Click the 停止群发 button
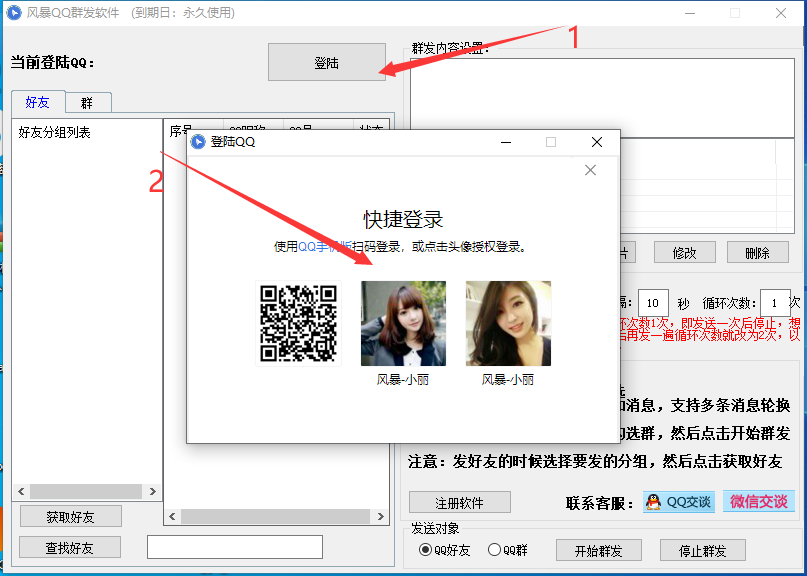The image size is (807, 576). [703, 550]
